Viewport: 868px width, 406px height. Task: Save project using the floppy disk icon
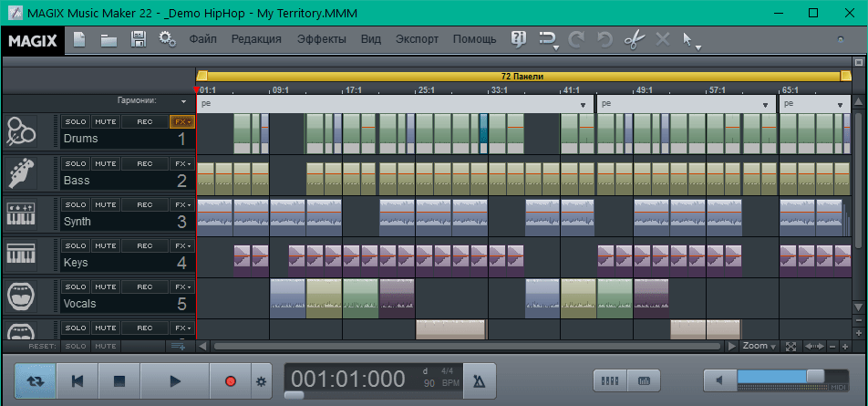coord(138,40)
